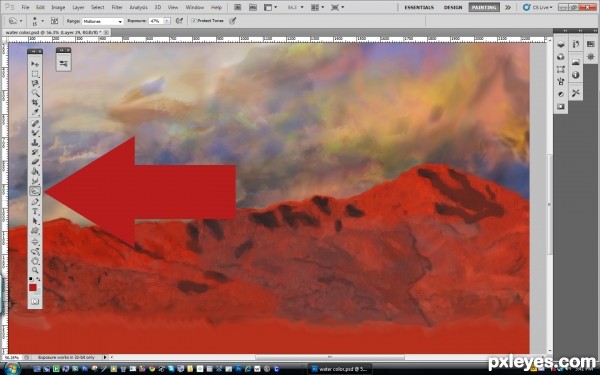Open the Styles panel icon

coord(591,57)
